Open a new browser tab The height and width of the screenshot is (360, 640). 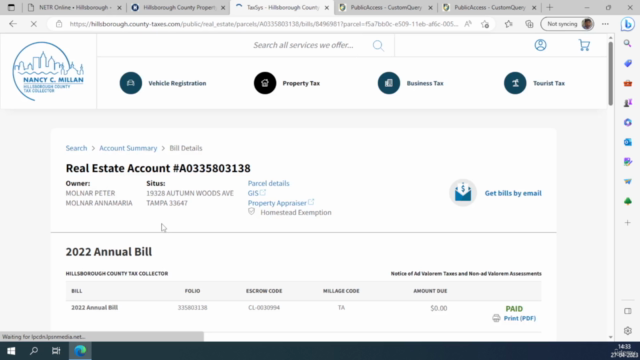pos(549,7)
